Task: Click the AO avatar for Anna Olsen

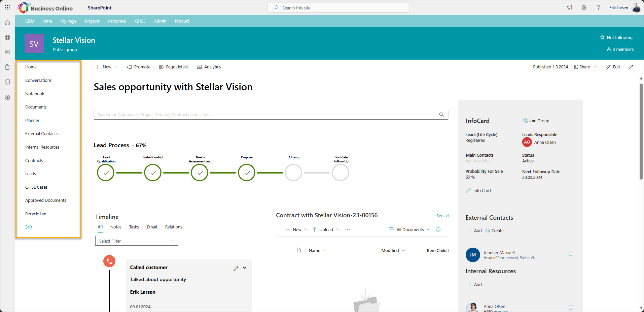Action: tap(527, 142)
